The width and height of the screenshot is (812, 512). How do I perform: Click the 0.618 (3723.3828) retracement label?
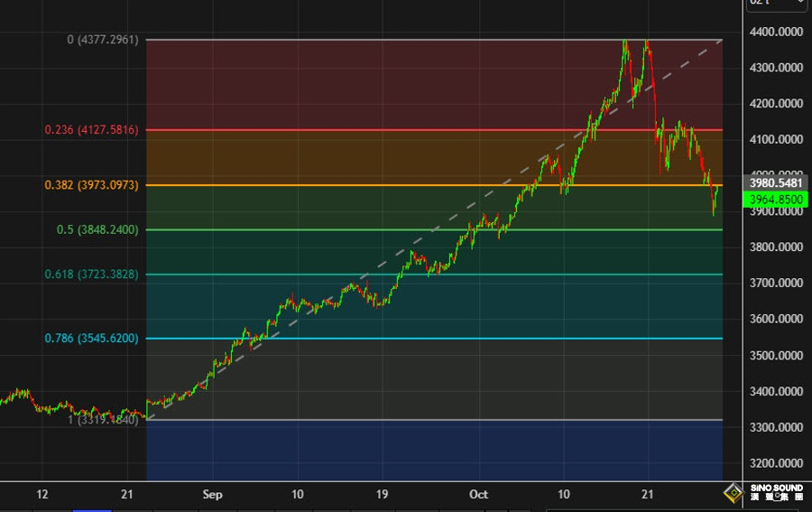92,274
